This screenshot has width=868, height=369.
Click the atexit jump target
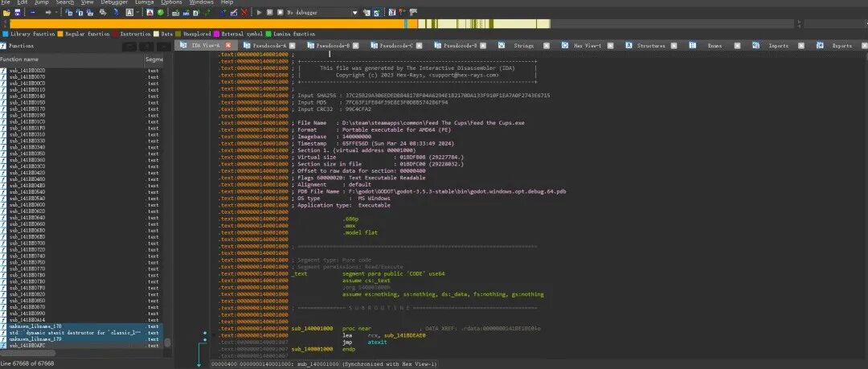coord(377,342)
